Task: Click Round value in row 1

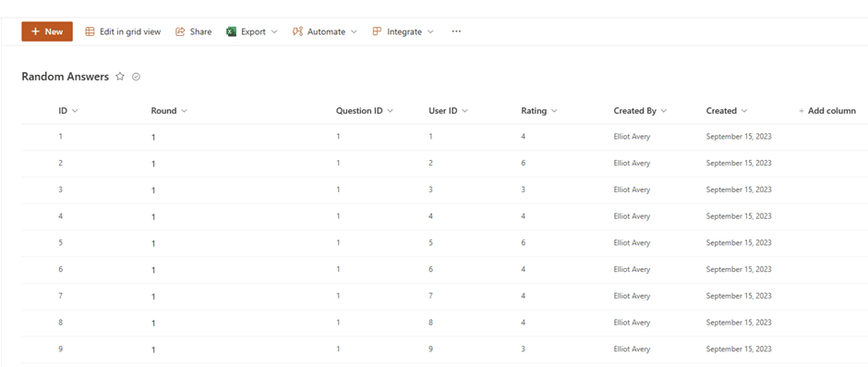Action: 153,137
